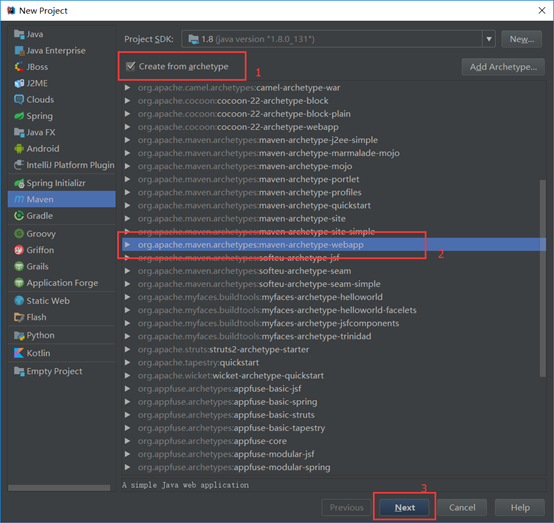This screenshot has width=554, height=523.
Task: Expand the maven-archetype-webapp arrow
Action: 128,245
